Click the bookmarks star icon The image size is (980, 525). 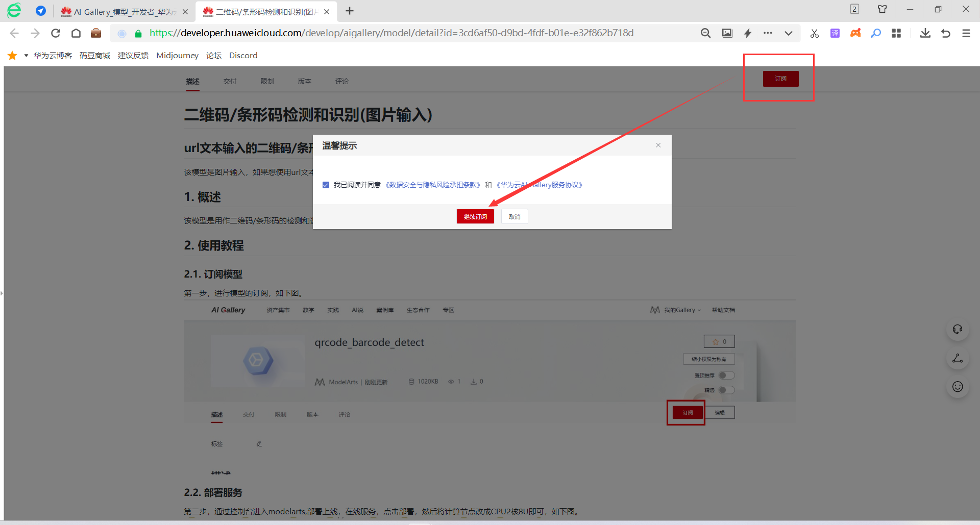12,55
